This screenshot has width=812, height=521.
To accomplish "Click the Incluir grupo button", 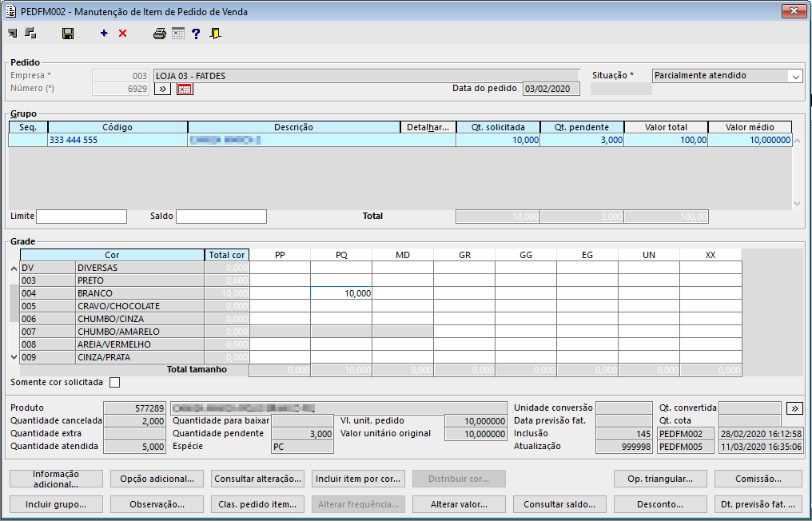I will click(56, 504).
